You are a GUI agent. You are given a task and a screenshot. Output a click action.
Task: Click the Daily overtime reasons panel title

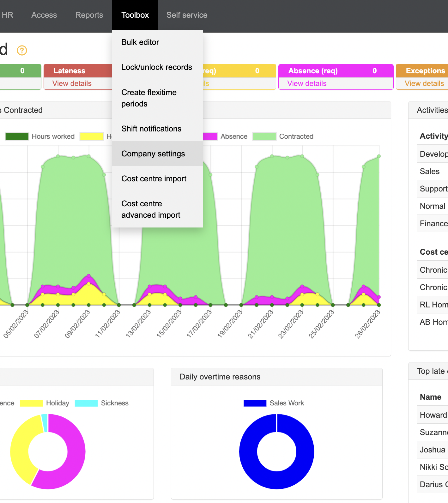click(x=220, y=377)
